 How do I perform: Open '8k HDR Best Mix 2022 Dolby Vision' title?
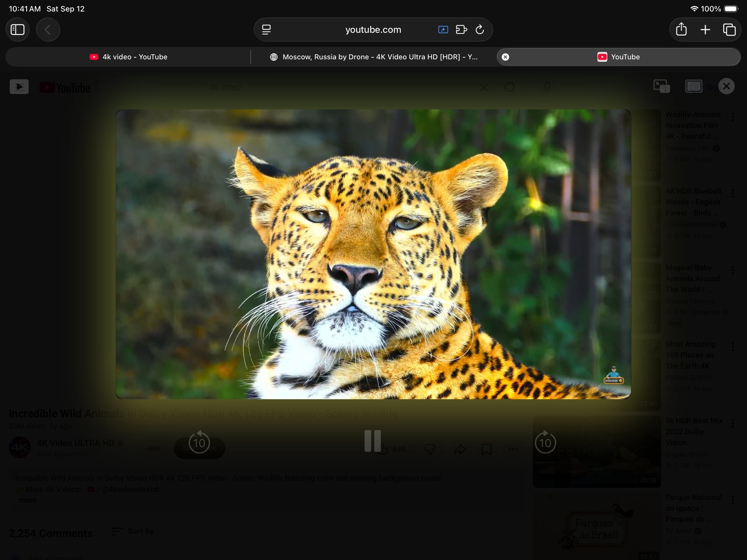pos(694,432)
